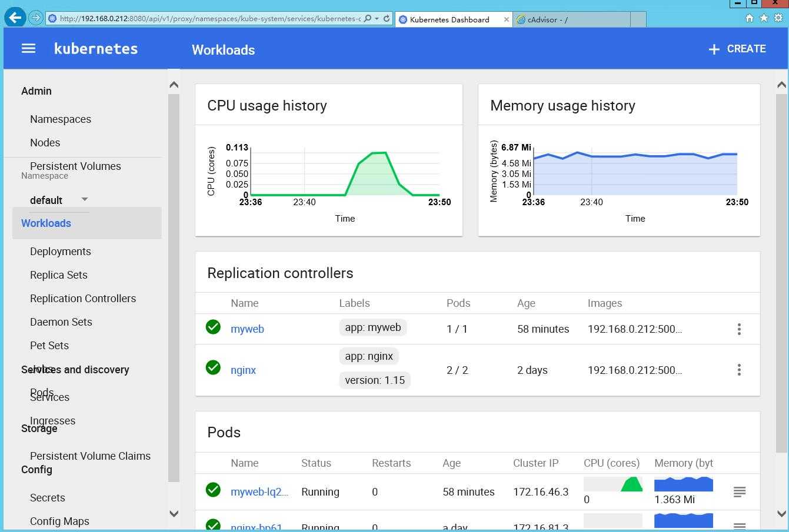This screenshot has height=532, width=789.
Task: Close the Kubernetes Dashboard tab
Action: point(506,19)
